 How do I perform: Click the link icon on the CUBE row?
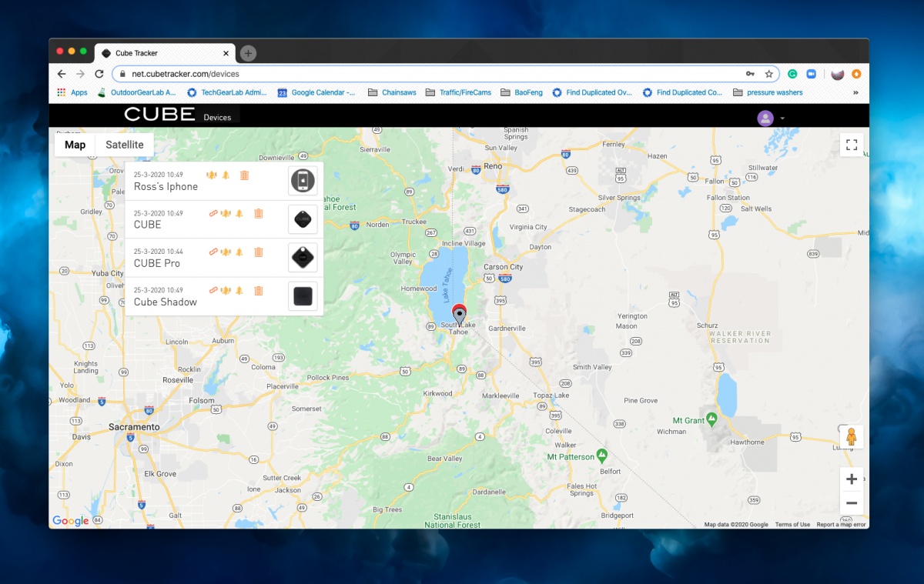[213, 213]
